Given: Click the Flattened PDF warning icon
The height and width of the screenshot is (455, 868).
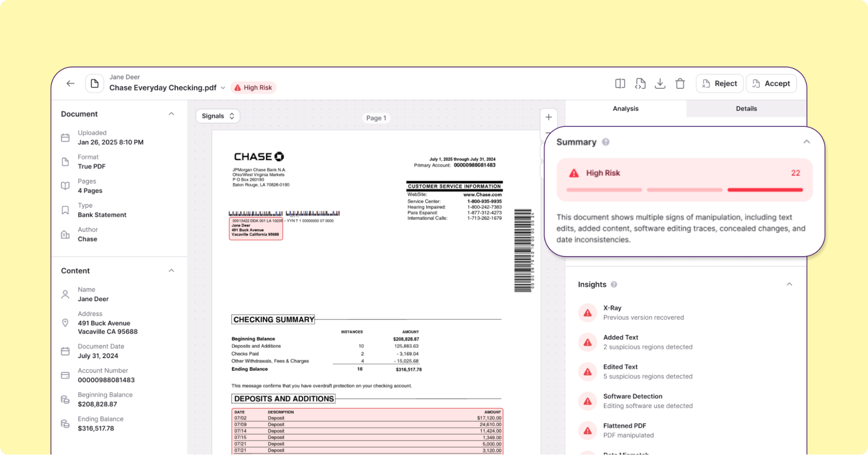Looking at the screenshot, I should tap(587, 431).
